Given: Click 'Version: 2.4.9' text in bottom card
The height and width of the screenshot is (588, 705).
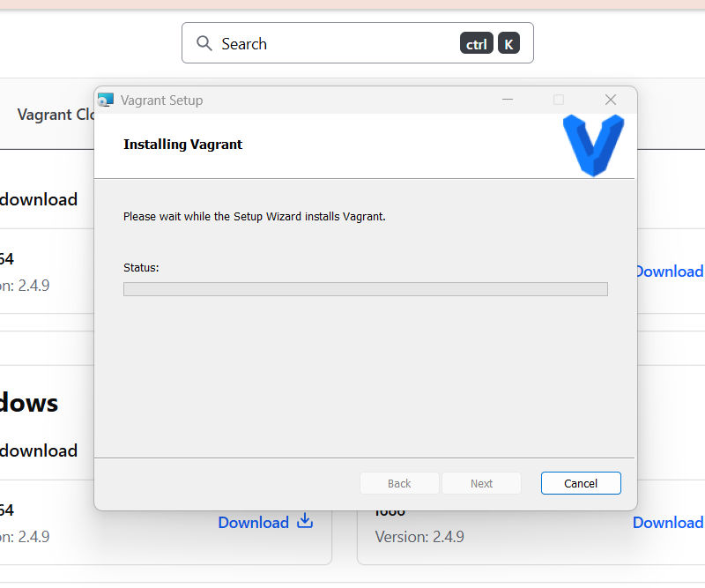Looking at the screenshot, I should [x=419, y=536].
